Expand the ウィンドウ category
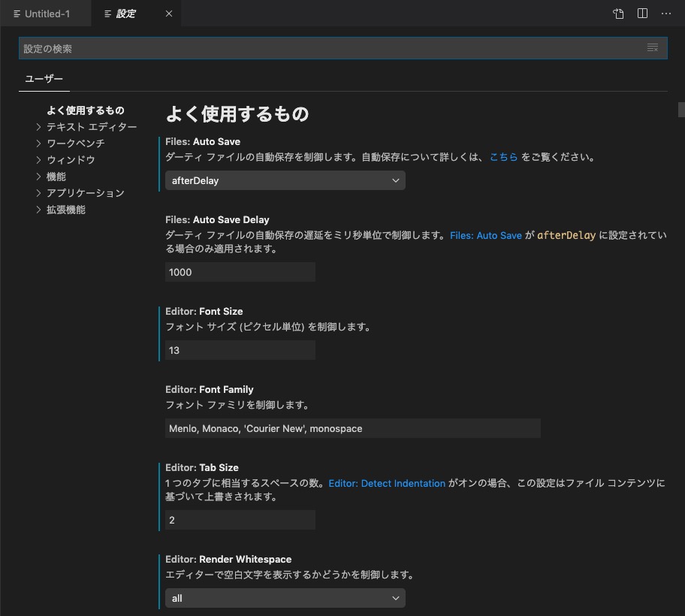Screen dimensions: 685x616 click(x=65, y=160)
